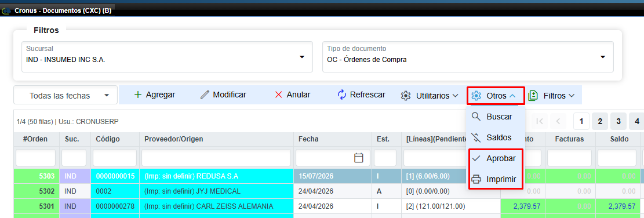Click the green plus icon beside Agregar
The height and width of the screenshot is (218, 644).
[138, 95]
